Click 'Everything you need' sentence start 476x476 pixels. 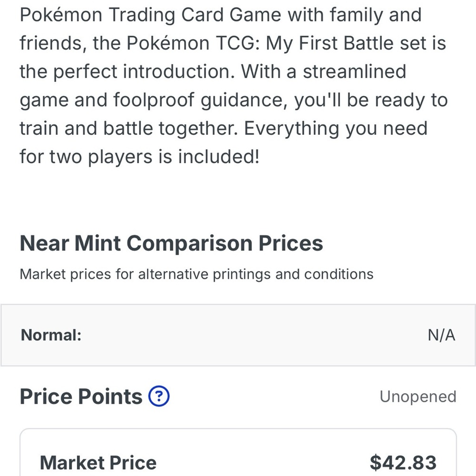click(x=336, y=129)
